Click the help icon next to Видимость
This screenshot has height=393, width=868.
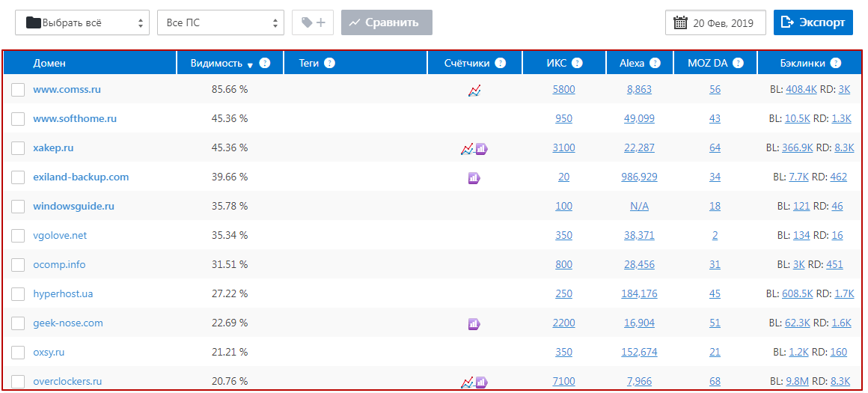click(265, 63)
